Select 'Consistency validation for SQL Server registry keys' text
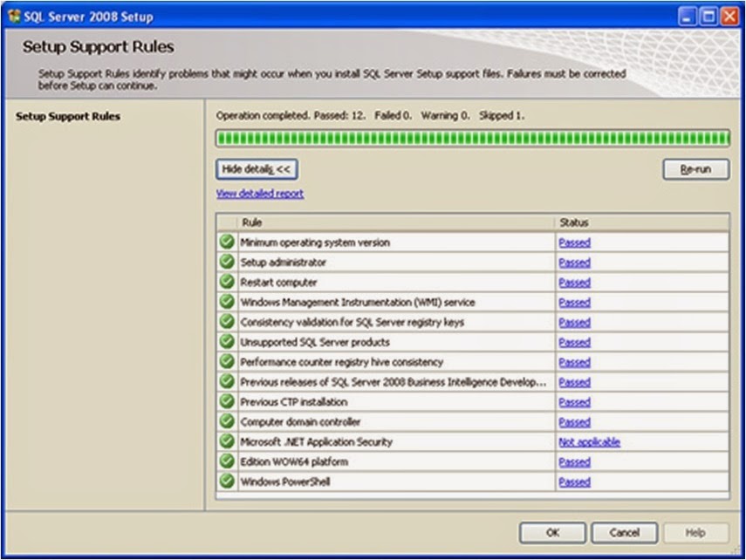Image resolution: width=746 pixels, height=560 pixels. pos(352,322)
